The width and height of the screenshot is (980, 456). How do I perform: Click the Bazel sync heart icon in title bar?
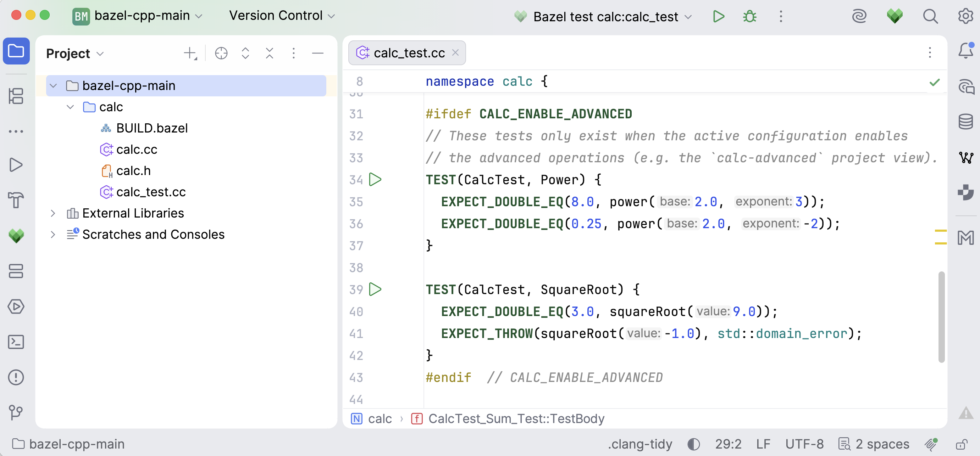[895, 16]
